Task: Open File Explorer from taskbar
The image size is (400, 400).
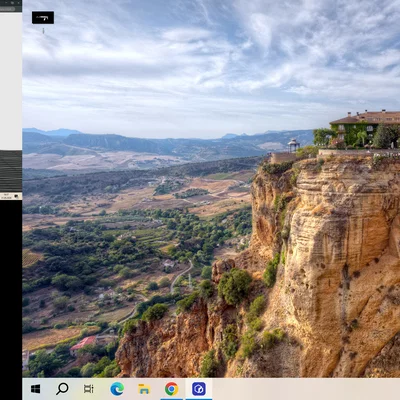Action: (x=144, y=389)
